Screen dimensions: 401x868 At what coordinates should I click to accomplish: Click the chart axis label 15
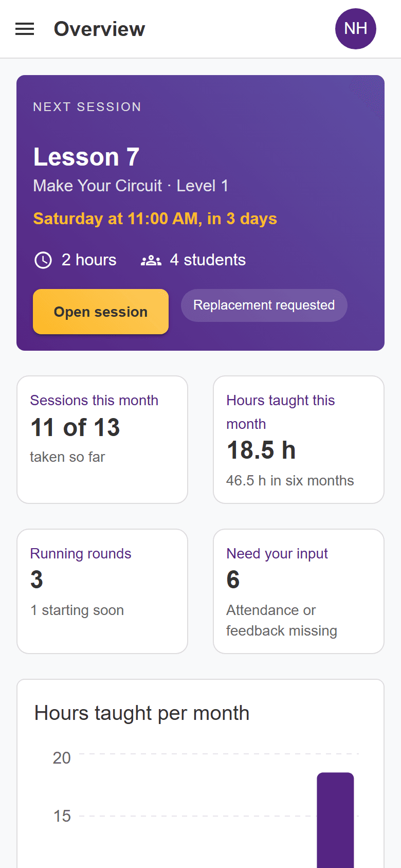tap(62, 816)
